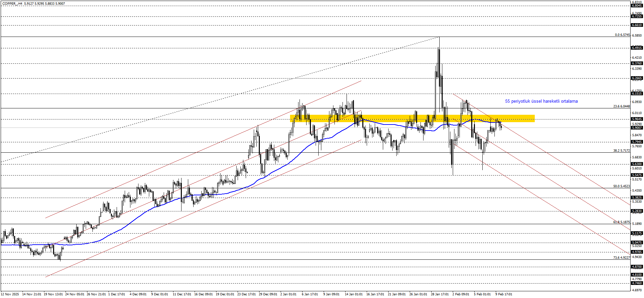Click the '55 periyotluk üssel hareketli ortalama' annotation
The width and height of the screenshot is (644, 298).
point(541,101)
